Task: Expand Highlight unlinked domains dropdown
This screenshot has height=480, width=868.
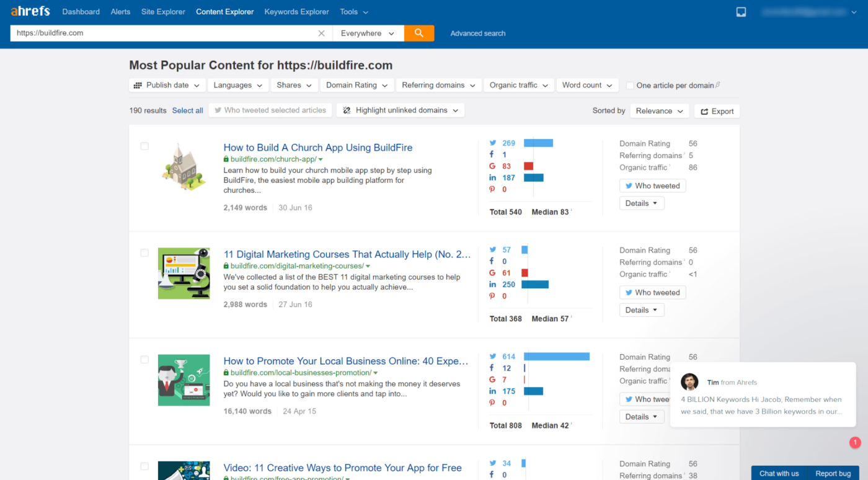Action: 400,110
